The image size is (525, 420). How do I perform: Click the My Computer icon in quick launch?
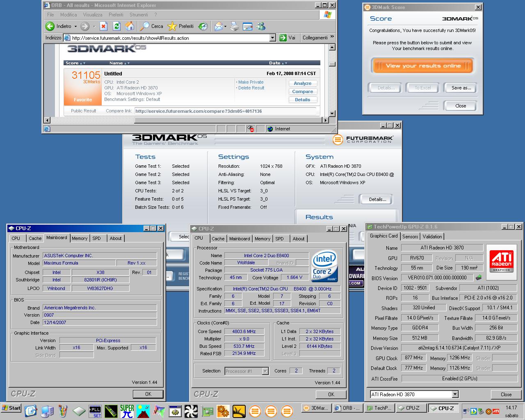pyautogui.click(x=47, y=411)
